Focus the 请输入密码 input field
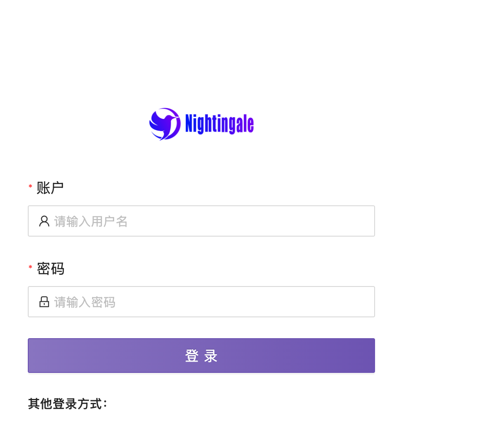This screenshot has height=448, width=494. pyautogui.click(x=201, y=302)
